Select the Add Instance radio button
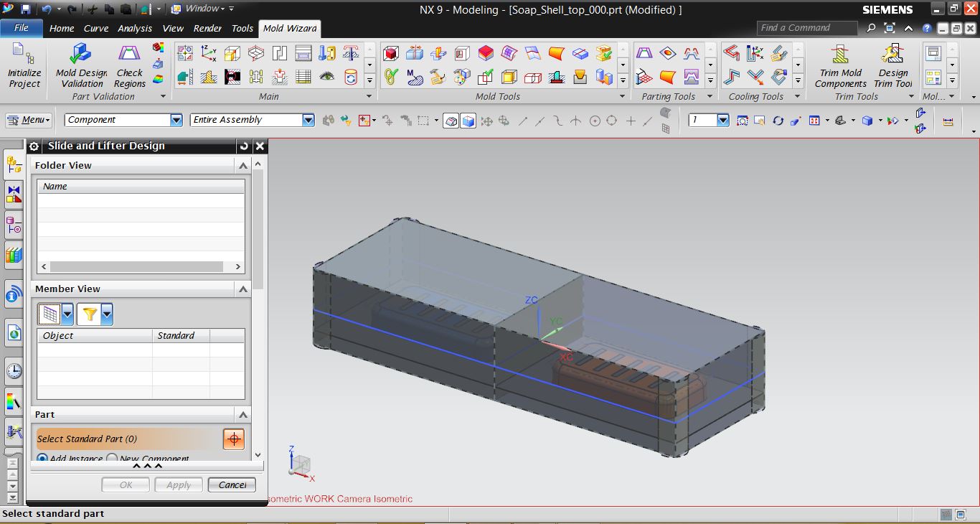 click(42, 459)
